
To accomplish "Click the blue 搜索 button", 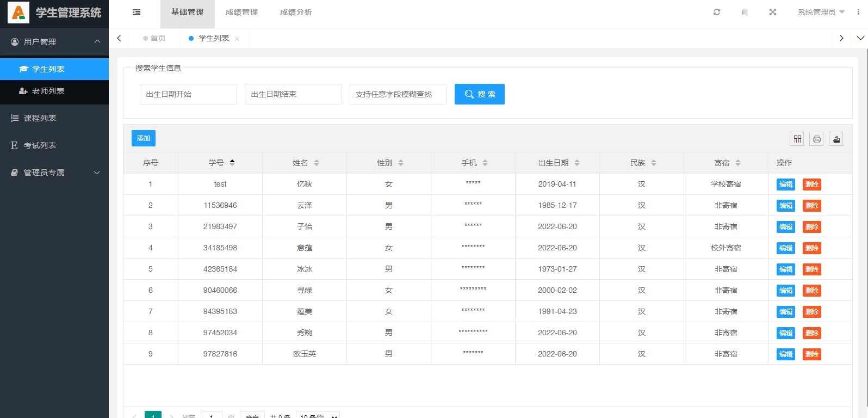I will click(x=479, y=94).
